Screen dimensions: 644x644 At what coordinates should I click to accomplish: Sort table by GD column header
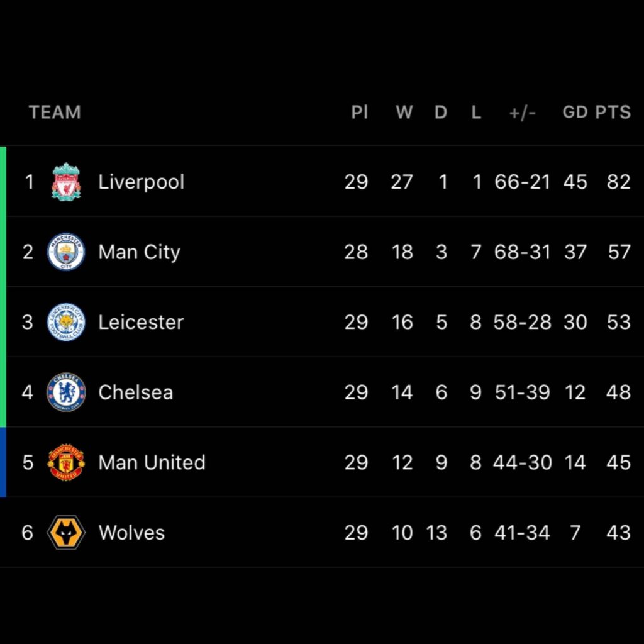(x=575, y=112)
